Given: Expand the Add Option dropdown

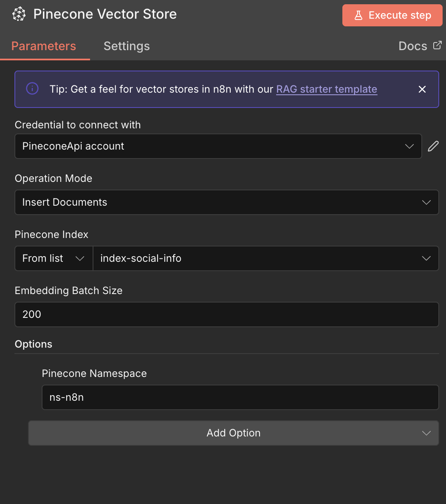Looking at the screenshot, I should (233, 433).
